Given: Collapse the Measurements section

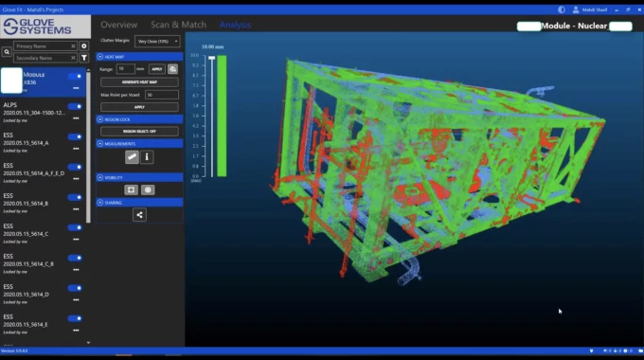Looking at the screenshot, I should (100, 143).
